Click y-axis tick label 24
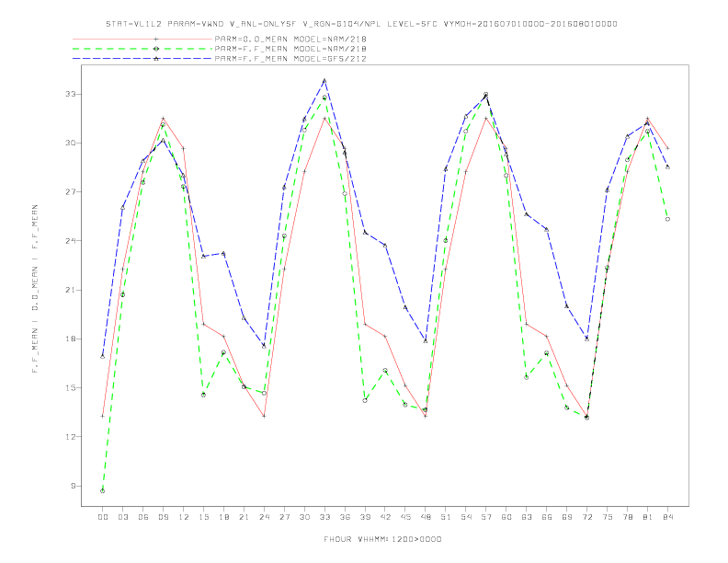The image size is (728, 563). (70, 241)
